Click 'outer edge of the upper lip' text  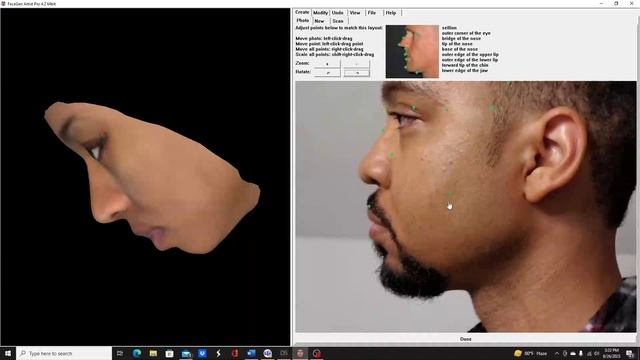[470, 54]
